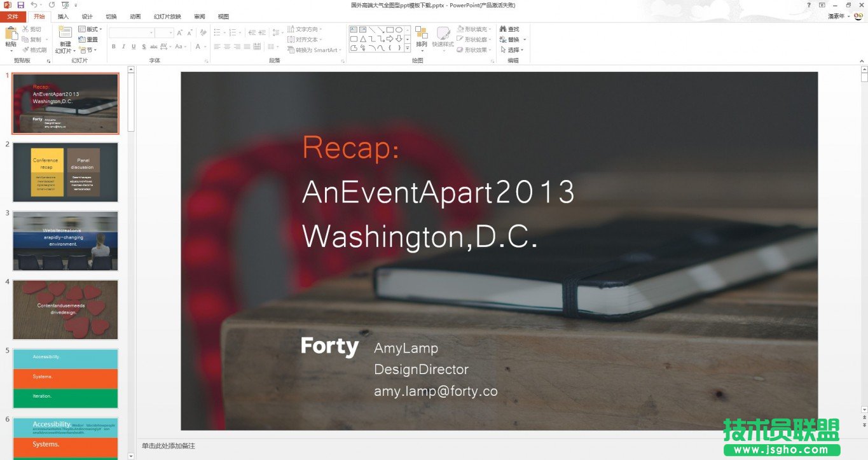Viewport: 868px width, 460px height.
Task: Toggle Underline formatting
Action: click(134, 46)
